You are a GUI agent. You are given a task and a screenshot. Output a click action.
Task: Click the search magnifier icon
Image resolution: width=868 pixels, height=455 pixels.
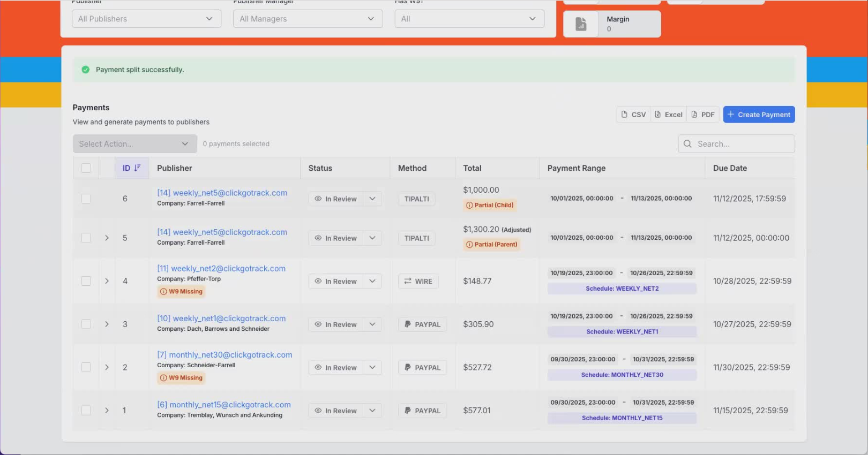click(687, 144)
